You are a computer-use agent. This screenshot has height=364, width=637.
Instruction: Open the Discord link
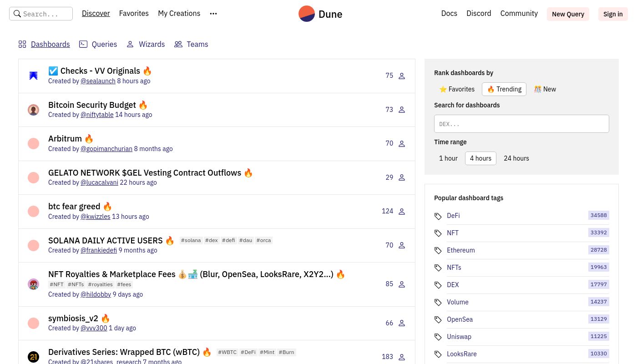(479, 14)
